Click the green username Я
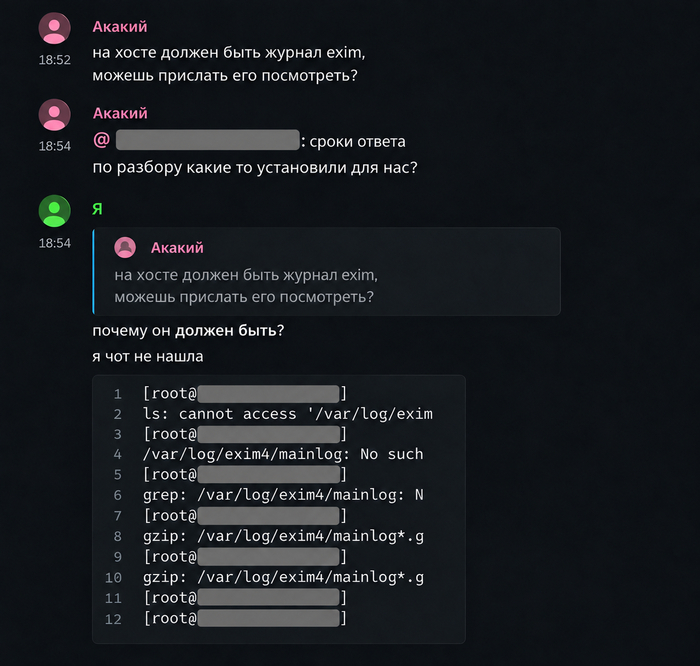The width and height of the screenshot is (700, 666). click(97, 209)
